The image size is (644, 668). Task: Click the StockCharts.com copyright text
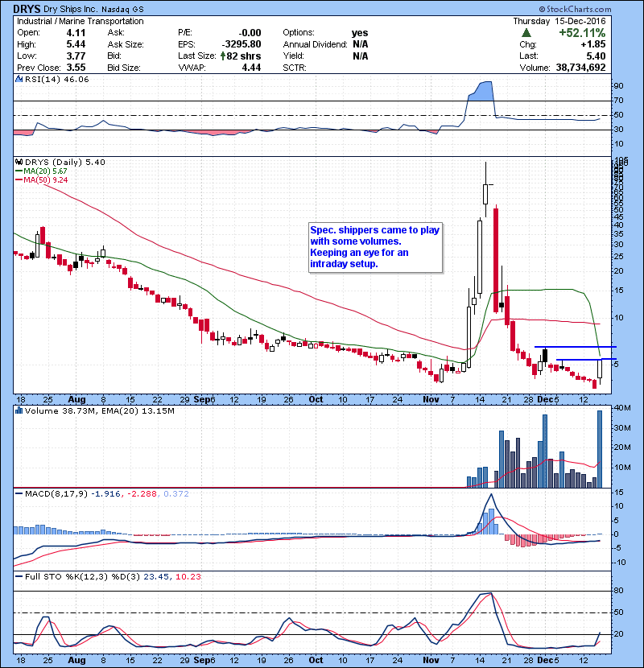coord(575,9)
